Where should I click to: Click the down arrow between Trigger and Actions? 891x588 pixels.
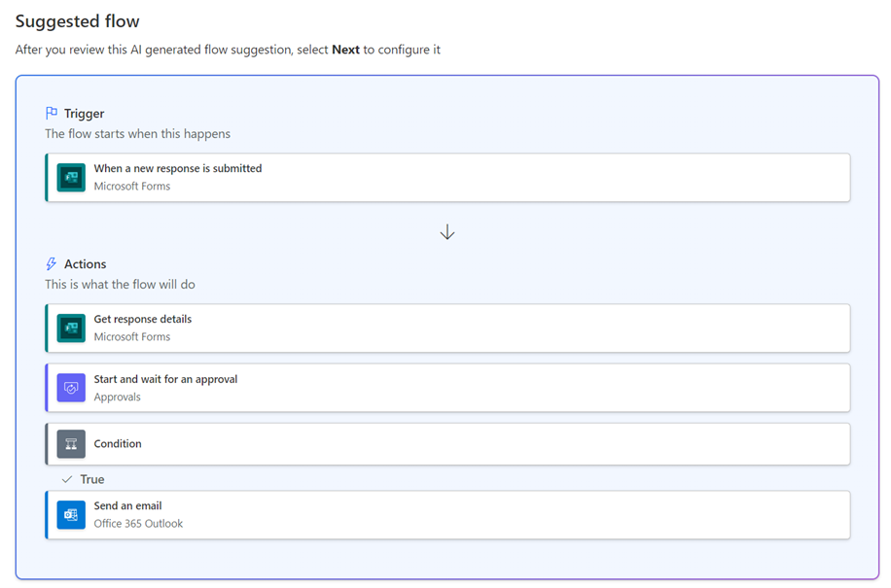click(x=447, y=232)
